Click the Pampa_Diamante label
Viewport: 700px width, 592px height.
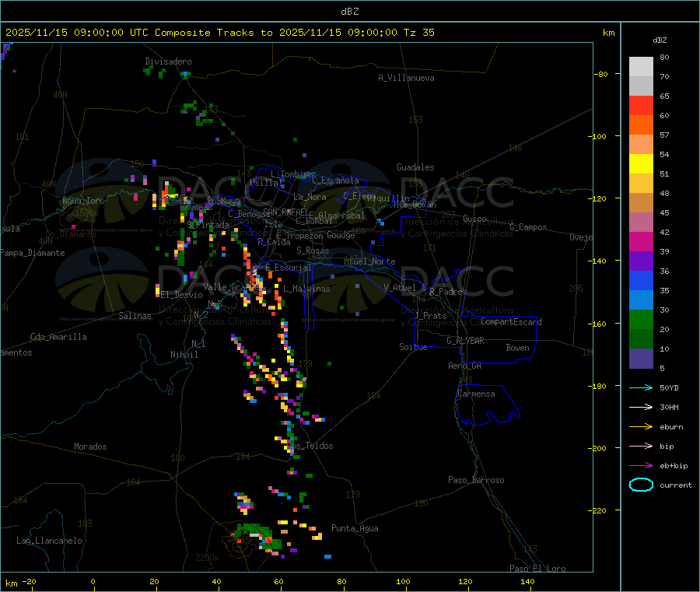coord(33,253)
